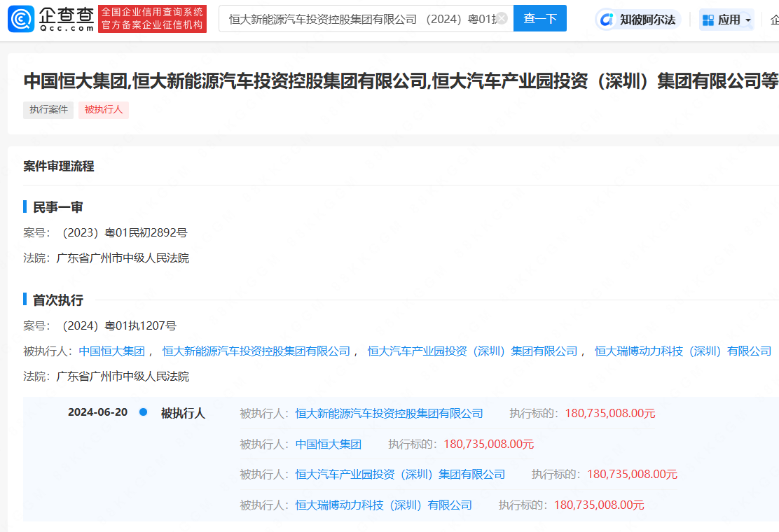
Task: Click case number （2024）粤01执1207号
Action: pyautogui.click(x=117, y=326)
